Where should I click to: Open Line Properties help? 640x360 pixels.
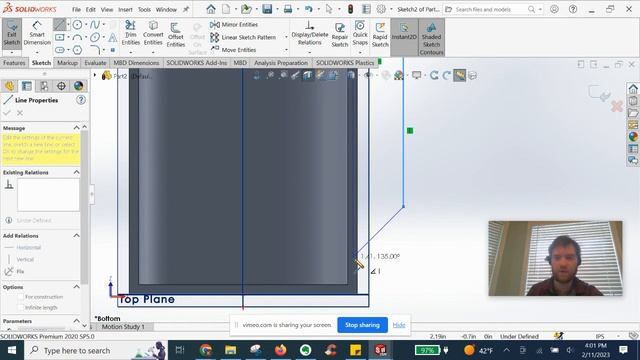pyautogui.click(x=81, y=100)
